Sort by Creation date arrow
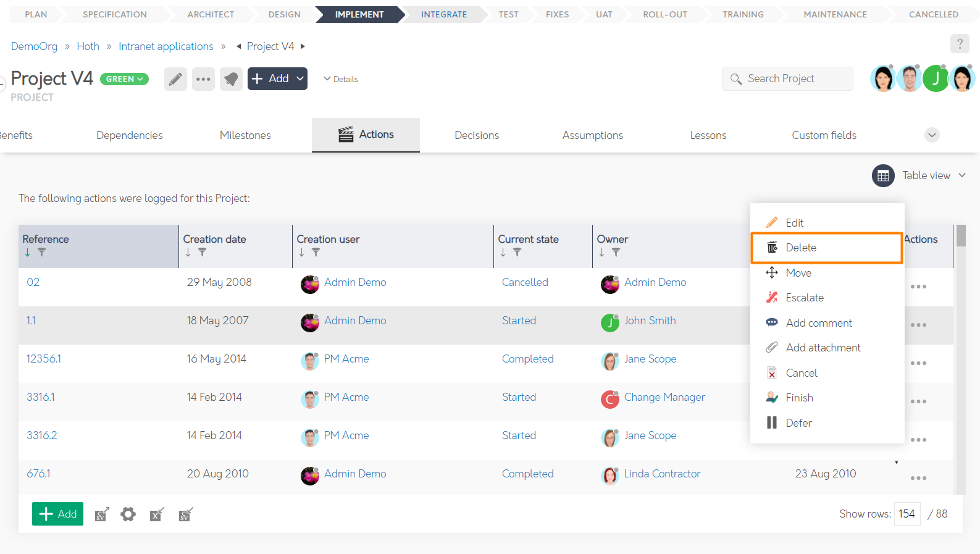 188,253
